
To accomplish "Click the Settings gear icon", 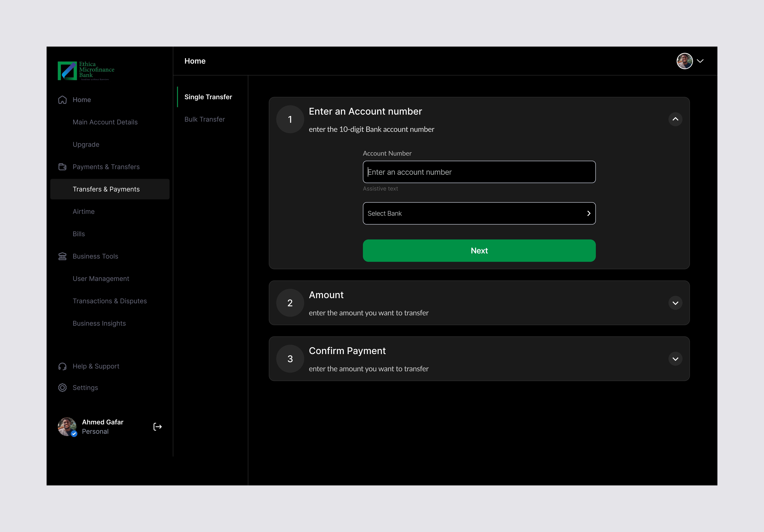I will coord(62,388).
